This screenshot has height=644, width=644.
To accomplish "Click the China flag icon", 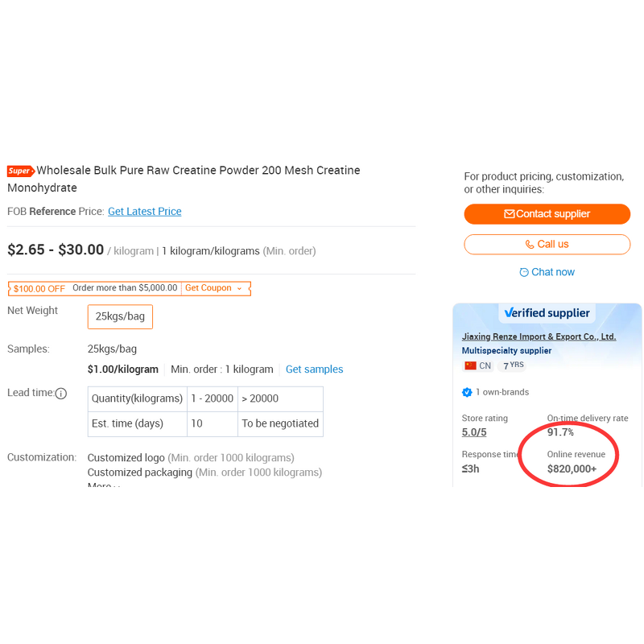I will click(x=470, y=365).
